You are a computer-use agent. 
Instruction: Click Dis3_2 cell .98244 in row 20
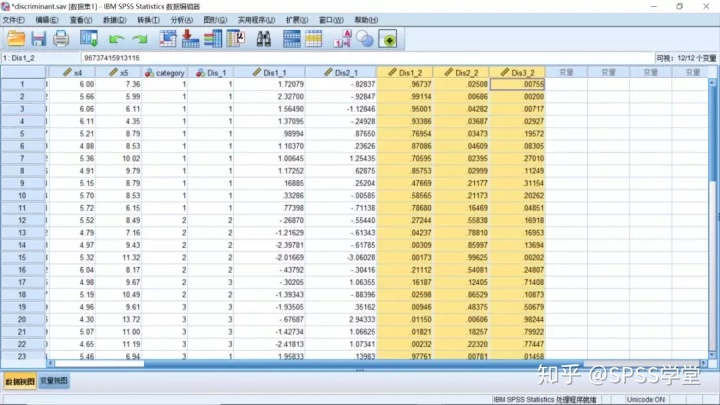tap(517, 320)
